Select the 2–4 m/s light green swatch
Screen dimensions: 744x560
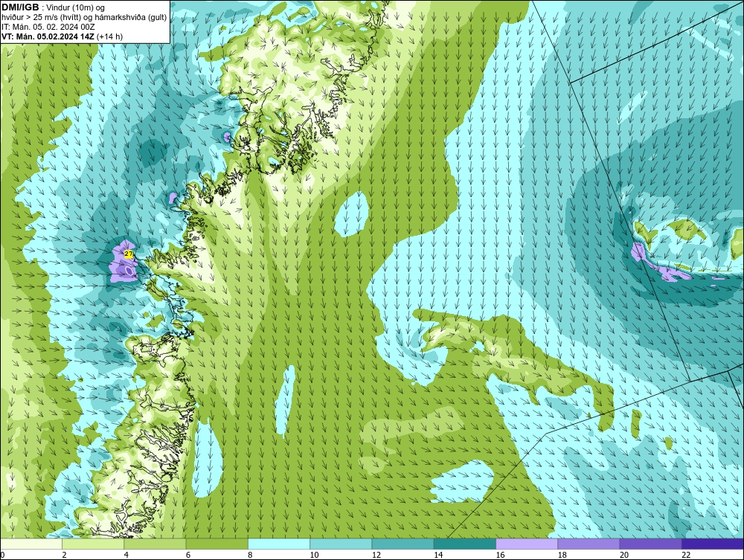[x=93, y=544]
